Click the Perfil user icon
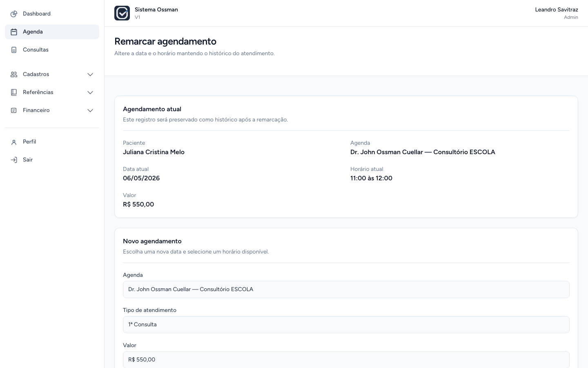588x368 pixels. point(14,142)
